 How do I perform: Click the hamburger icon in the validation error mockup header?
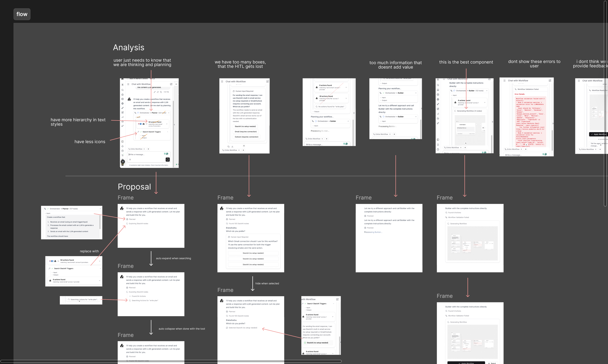505,80
